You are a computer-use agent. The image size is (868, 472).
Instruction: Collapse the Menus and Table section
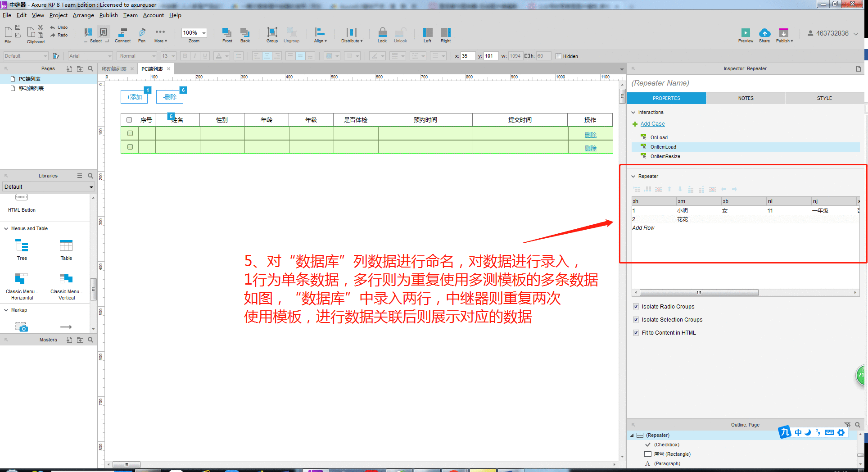pos(6,229)
